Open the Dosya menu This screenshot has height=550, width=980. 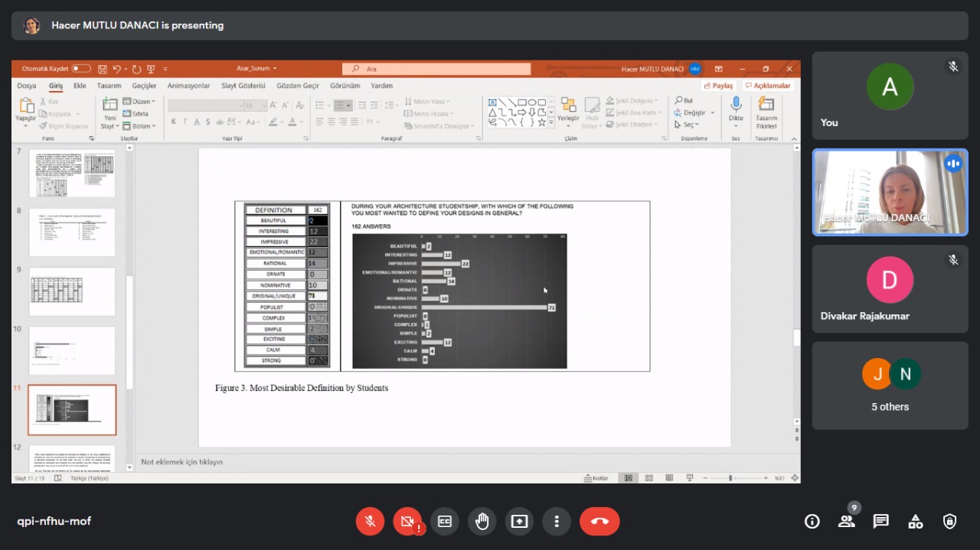pos(27,86)
